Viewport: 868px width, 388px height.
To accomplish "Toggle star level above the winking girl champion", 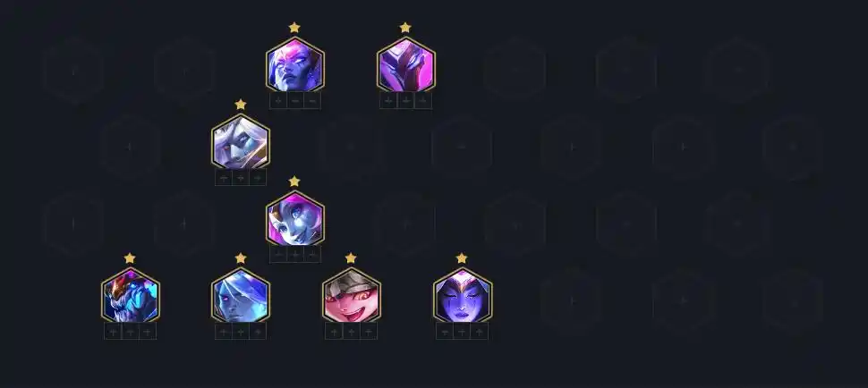I will pos(351,258).
